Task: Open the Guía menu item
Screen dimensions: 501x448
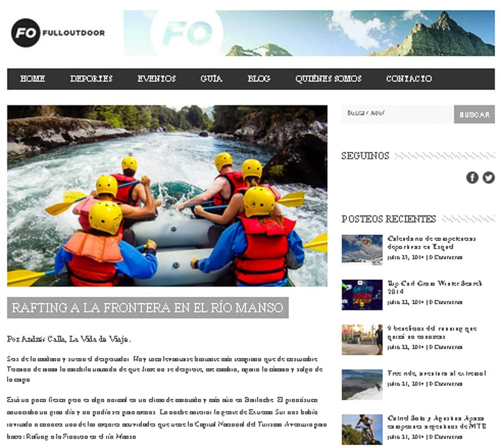Action: click(211, 78)
